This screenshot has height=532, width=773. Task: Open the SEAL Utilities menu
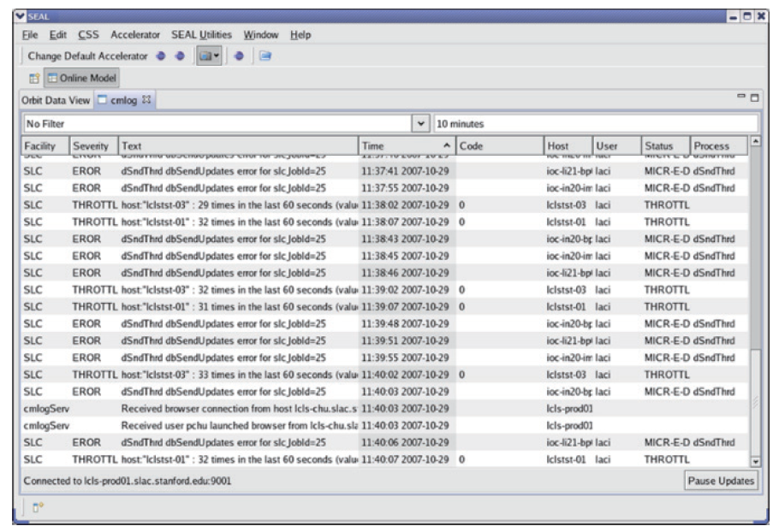click(x=201, y=35)
